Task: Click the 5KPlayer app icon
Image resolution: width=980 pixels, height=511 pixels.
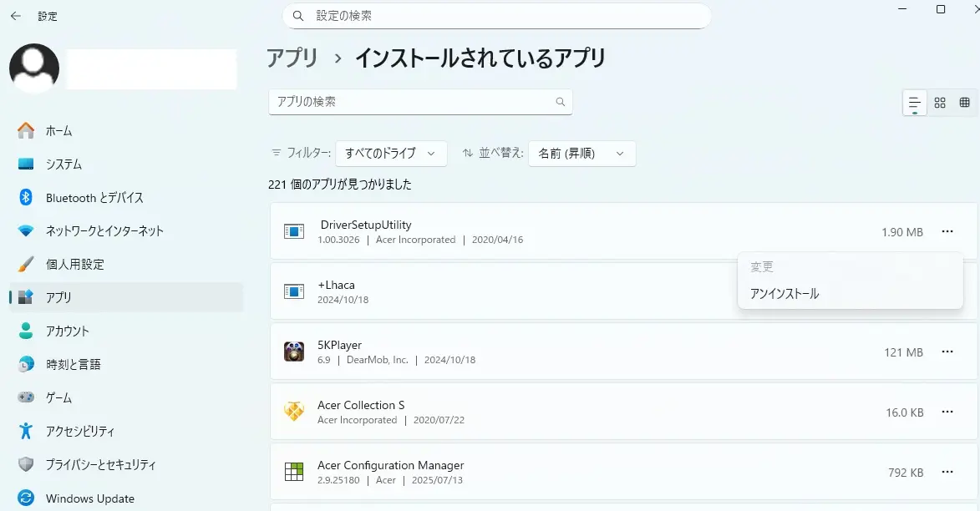Action: pos(294,352)
